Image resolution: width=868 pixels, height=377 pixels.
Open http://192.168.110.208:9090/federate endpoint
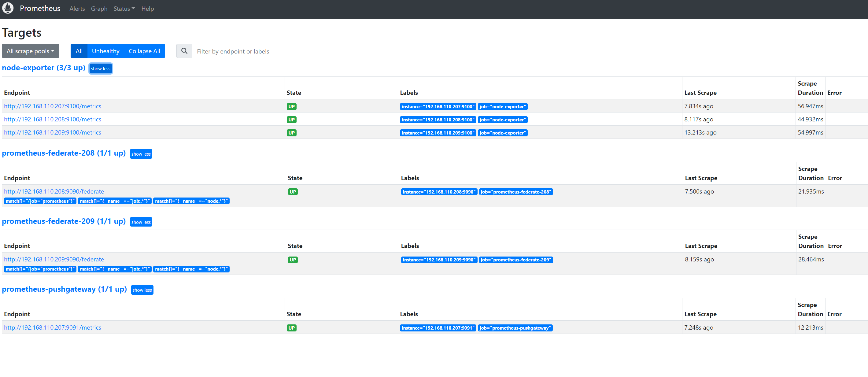tap(54, 191)
